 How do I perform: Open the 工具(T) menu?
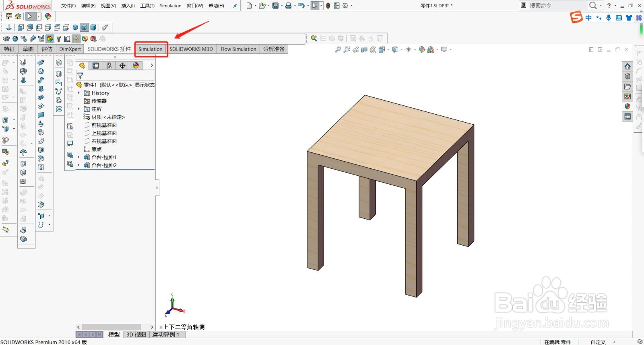point(147,6)
